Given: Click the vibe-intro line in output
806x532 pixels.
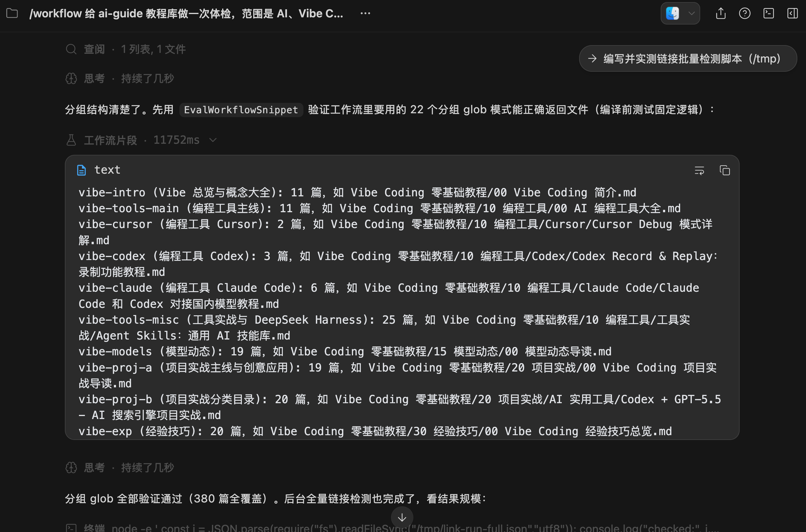Looking at the screenshot, I should [357, 193].
